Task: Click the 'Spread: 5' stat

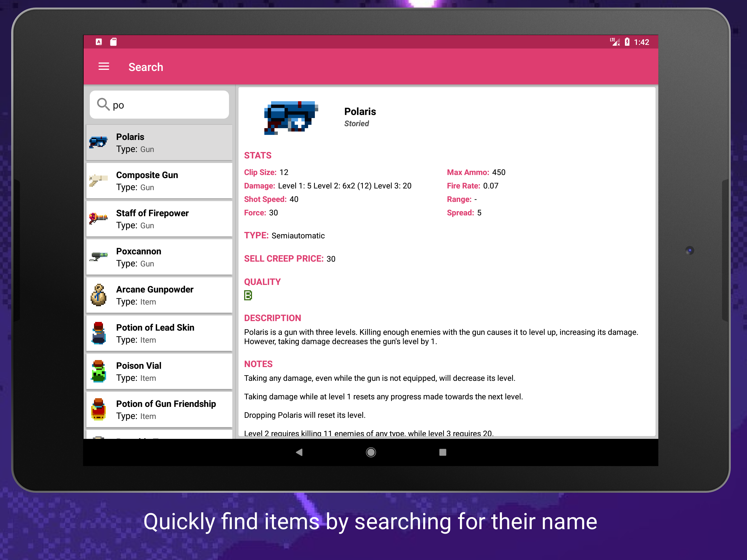Action: (464, 213)
